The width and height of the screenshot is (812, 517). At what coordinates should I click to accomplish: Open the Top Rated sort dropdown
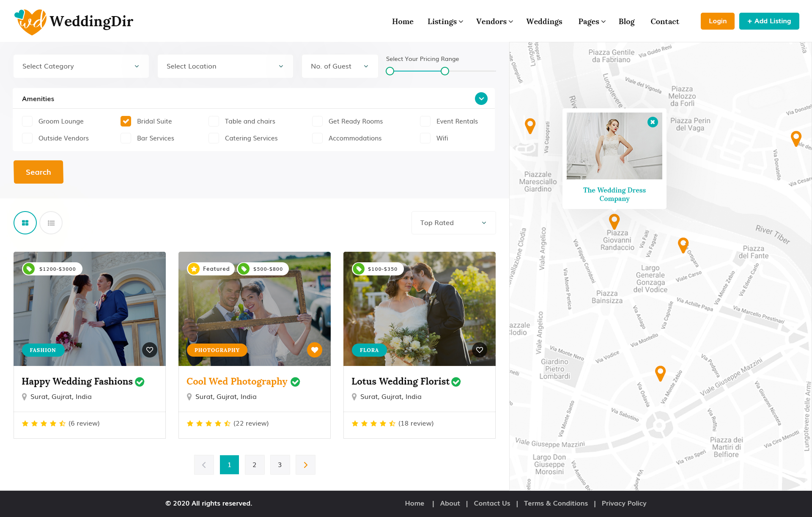pos(453,223)
